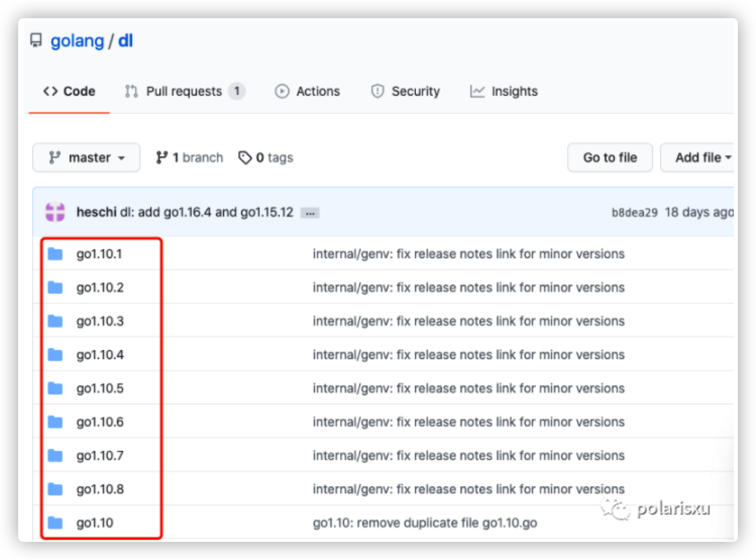
Task: Open commit message in go1.10.3 row
Action: (469, 321)
